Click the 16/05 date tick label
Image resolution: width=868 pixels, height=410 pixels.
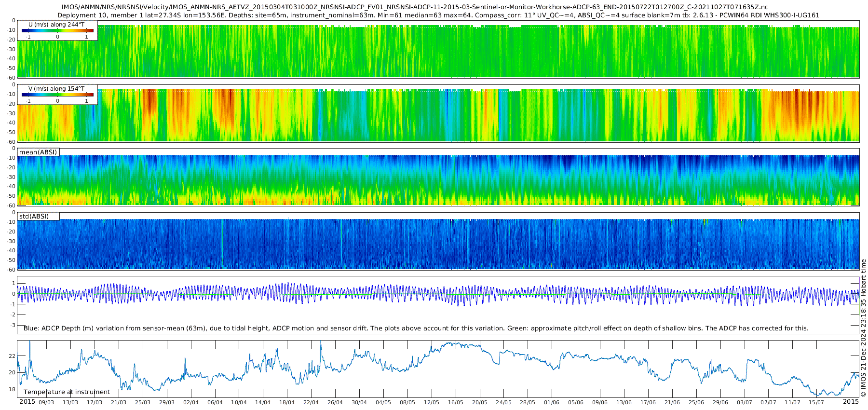coord(456,403)
